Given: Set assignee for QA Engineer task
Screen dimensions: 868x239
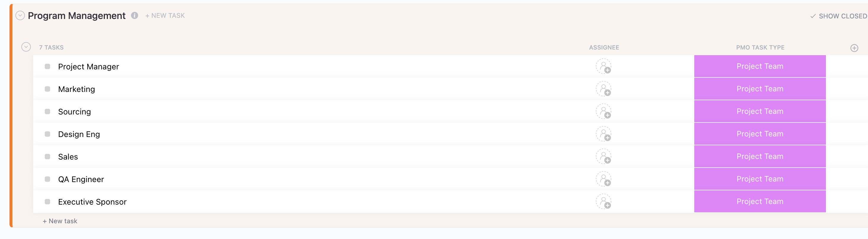Looking at the screenshot, I should tap(604, 179).
